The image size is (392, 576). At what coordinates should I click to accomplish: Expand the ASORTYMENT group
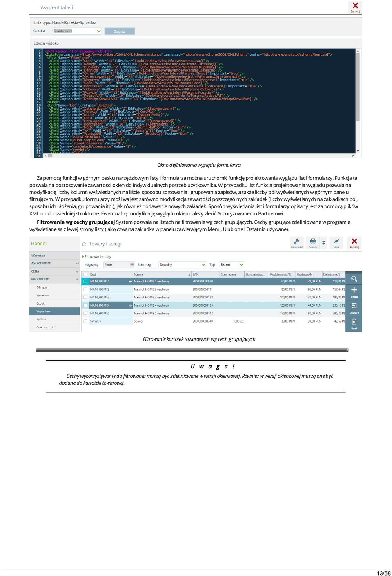click(x=55, y=263)
